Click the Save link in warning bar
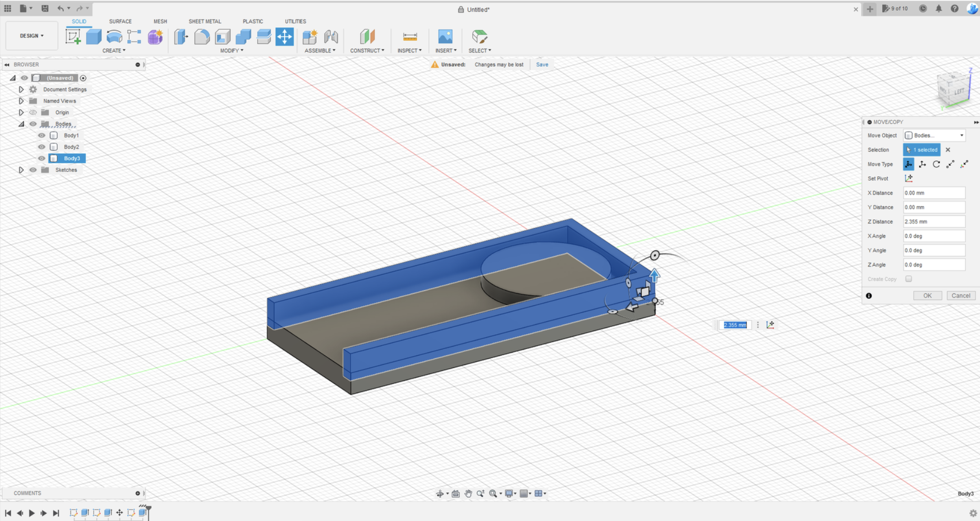 [542, 64]
